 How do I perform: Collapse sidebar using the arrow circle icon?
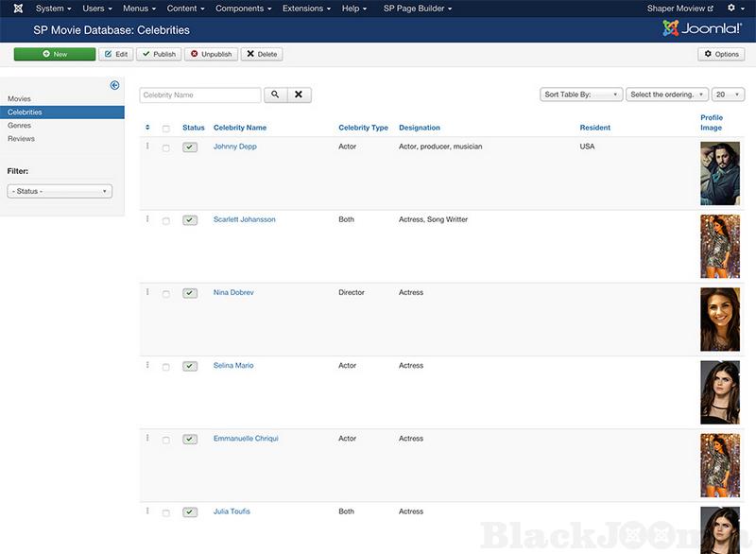[114, 85]
